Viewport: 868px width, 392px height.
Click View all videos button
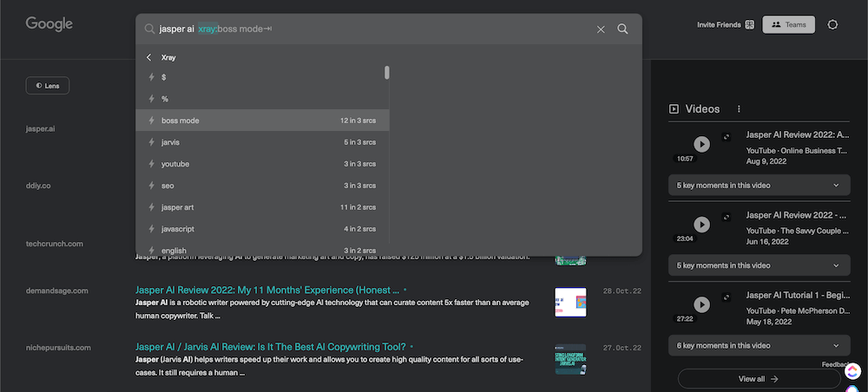tap(759, 379)
